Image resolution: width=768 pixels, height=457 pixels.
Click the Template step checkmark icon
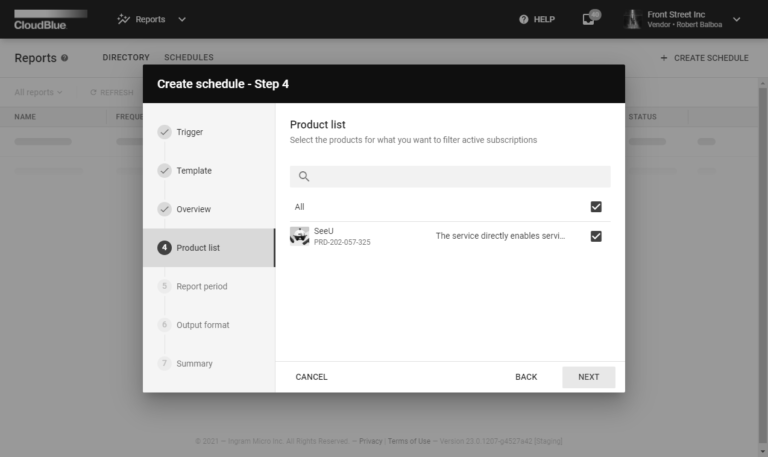pos(165,170)
